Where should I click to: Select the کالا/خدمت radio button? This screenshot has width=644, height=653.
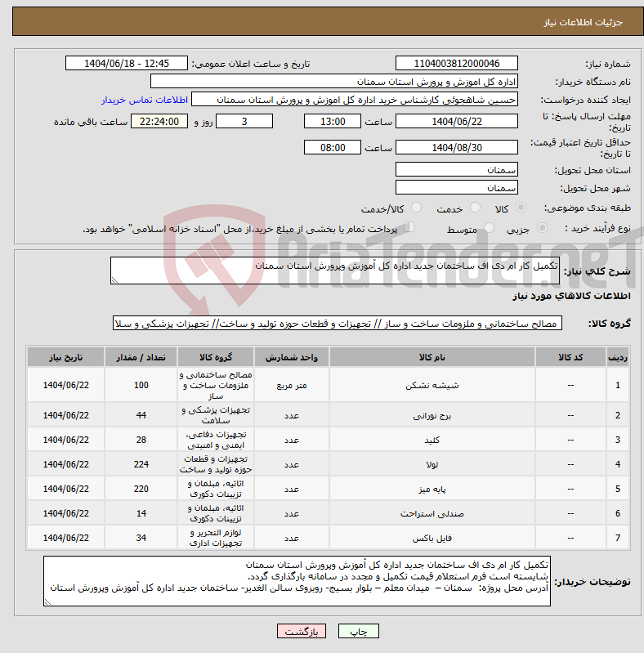[x=416, y=208]
